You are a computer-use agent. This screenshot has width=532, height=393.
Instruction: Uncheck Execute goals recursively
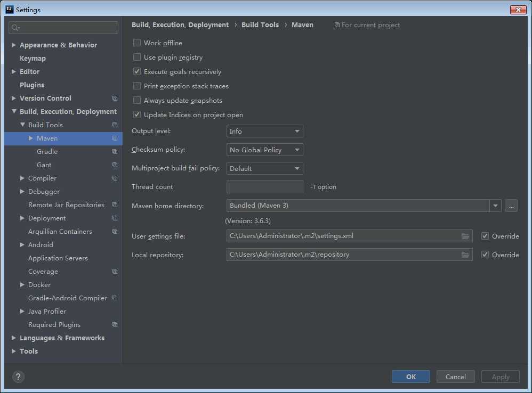pos(137,71)
